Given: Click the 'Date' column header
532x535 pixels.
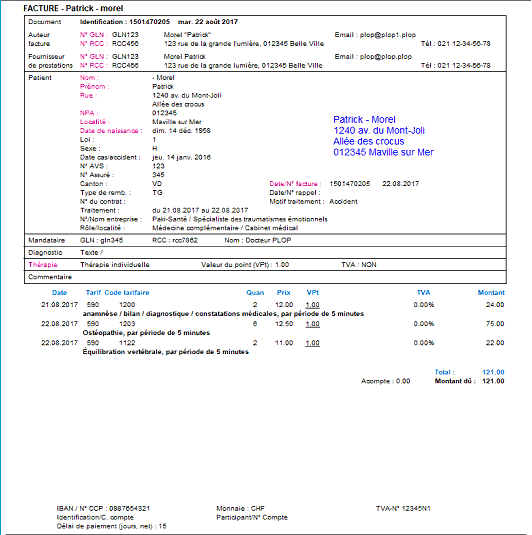Looking at the screenshot, I should pyautogui.click(x=59, y=293).
